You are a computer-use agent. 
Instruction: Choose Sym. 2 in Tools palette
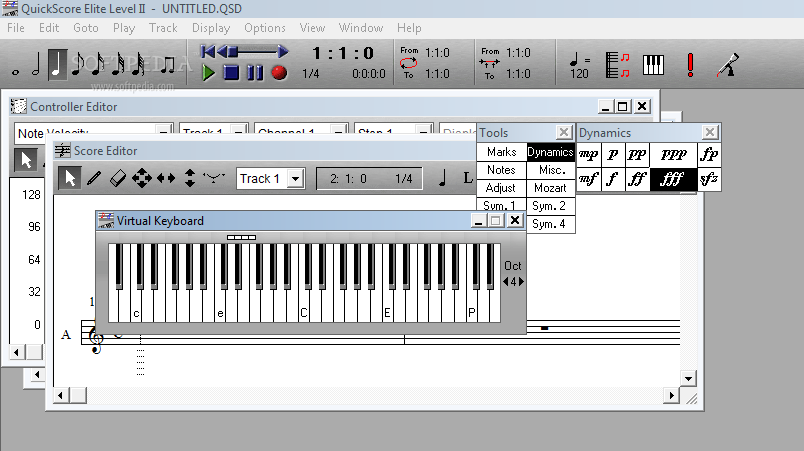coord(551,206)
